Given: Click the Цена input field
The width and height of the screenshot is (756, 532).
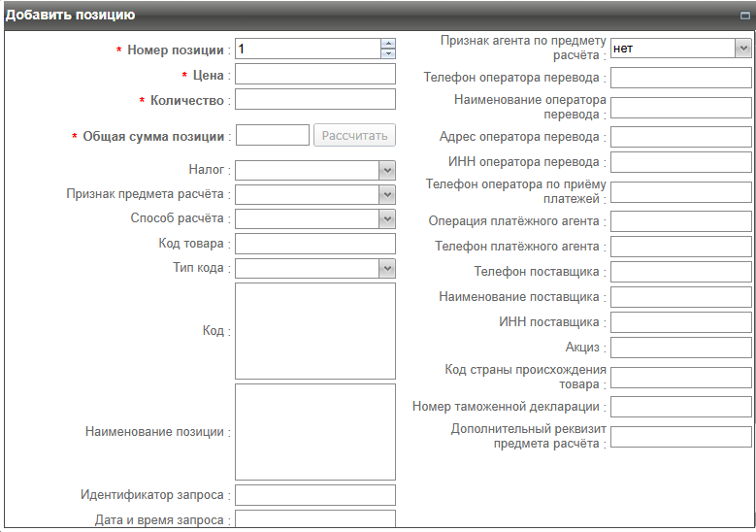Looking at the screenshot, I should point(315,75).
